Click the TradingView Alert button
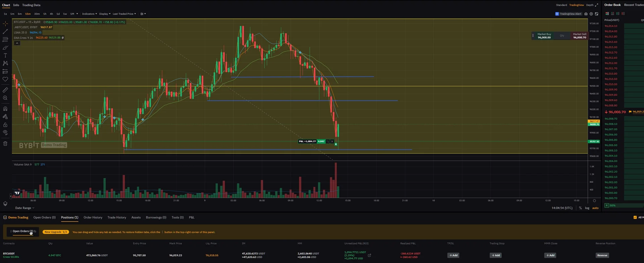 coord(568,14)
